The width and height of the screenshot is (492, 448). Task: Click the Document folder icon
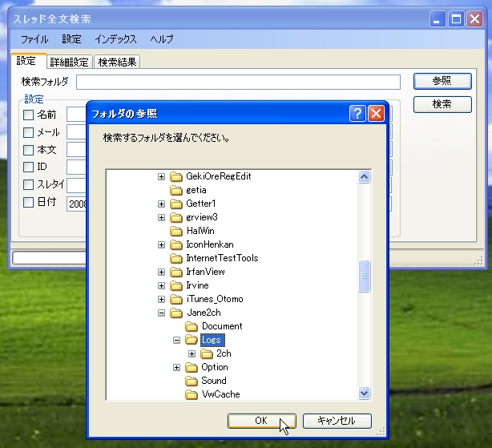tap(191, 327)
